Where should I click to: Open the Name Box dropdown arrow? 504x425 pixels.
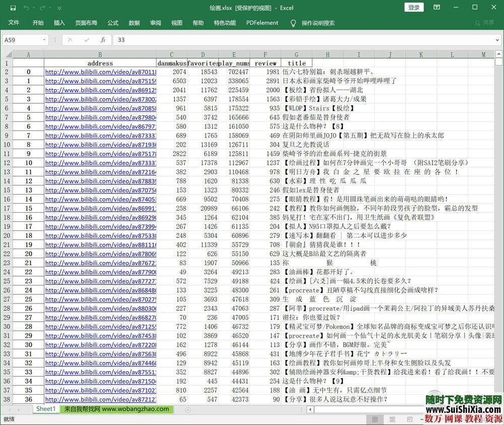tap(44, 39)
